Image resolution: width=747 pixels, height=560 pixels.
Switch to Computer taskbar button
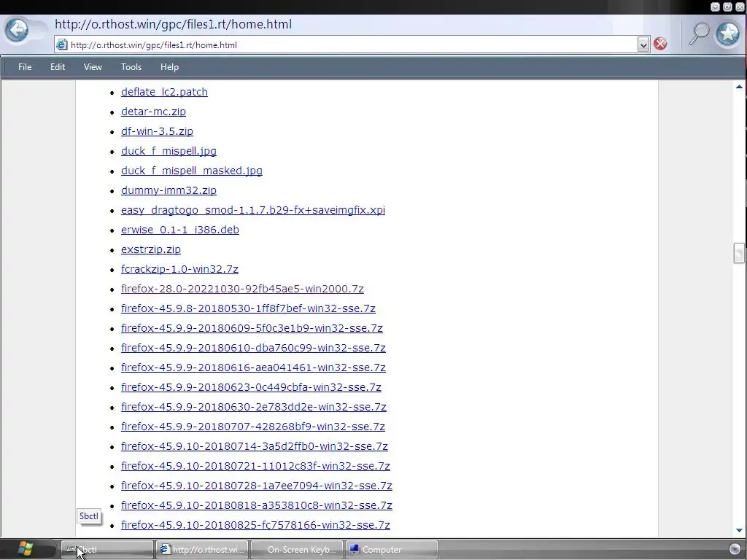[x=391, y=550]
